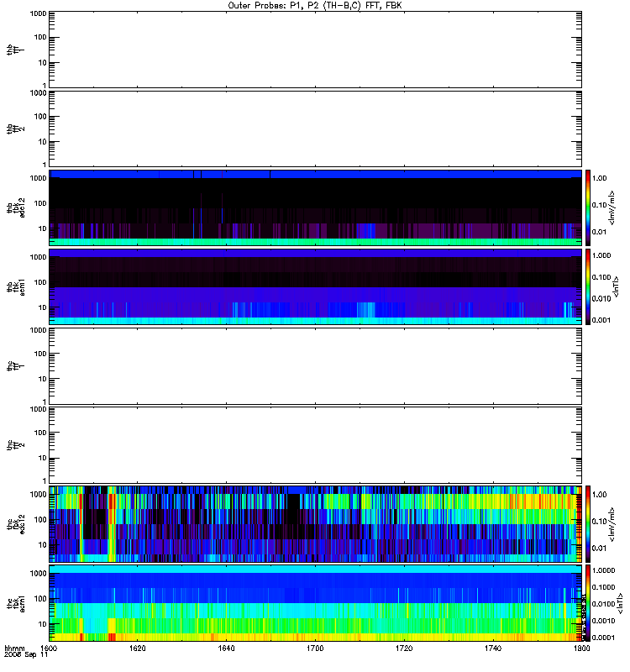The image size is (630, 672).
Task: Click the 0.0001 value on thc scm1 color bar
Action: click(603, 638)
